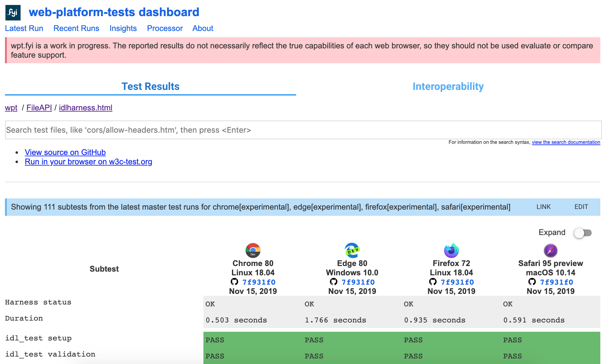Screen dimensions: 609x364
Task: Open View source on GitHub link
Action: 65,152
